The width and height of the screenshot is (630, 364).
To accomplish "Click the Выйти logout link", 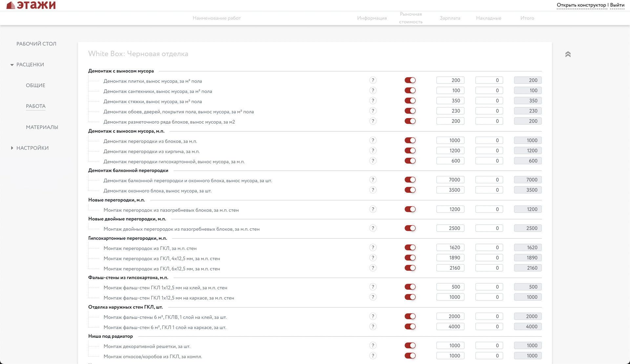I will click(x=617, y=5).
